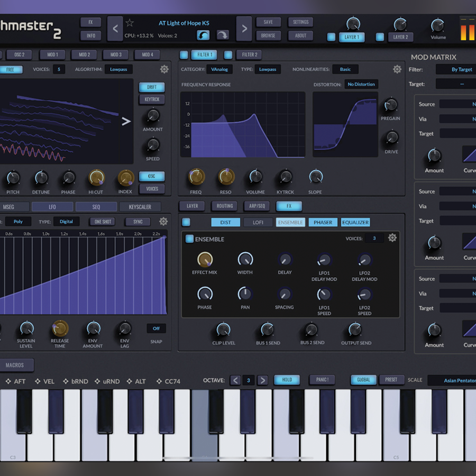The height and width of the screenshot is (476, 476).
Task: Assign bRND modulation source icon
Action: pyautogui.click(x=66, y=381)
